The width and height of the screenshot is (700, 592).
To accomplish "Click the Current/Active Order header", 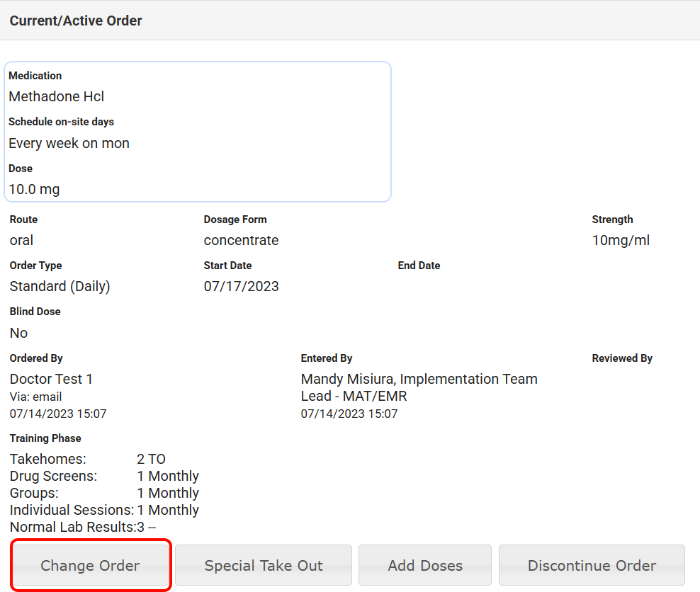I will click(x=76, y=21).
